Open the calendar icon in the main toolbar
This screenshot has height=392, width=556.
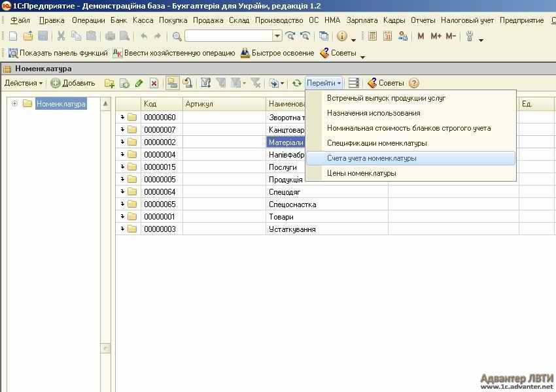point(388,36)
